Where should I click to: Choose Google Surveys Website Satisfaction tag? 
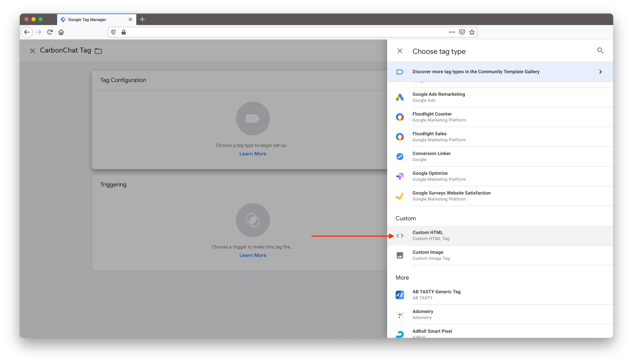451,196
